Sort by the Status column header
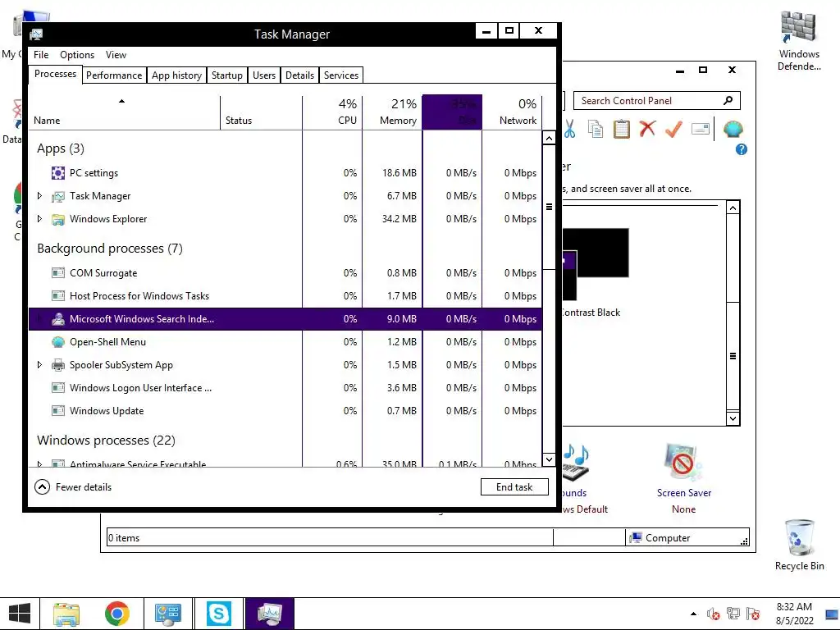This screenshot has height=630, width=840. 262,113
